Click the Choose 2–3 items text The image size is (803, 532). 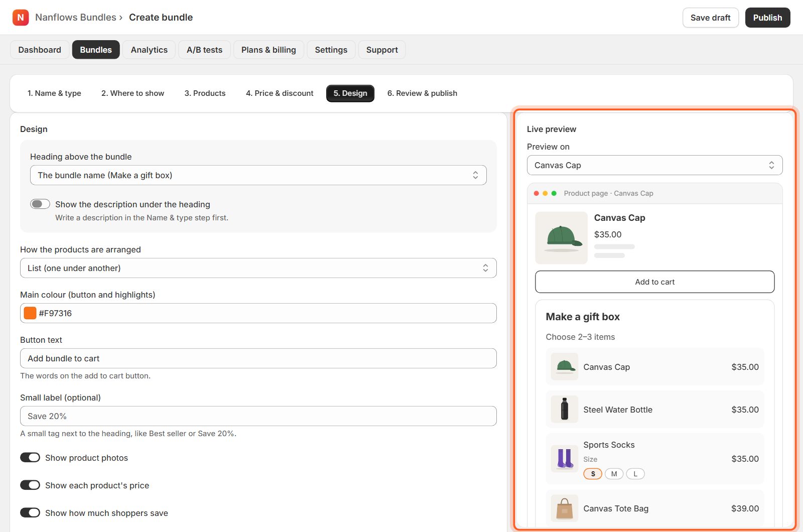tap(580, 337)
